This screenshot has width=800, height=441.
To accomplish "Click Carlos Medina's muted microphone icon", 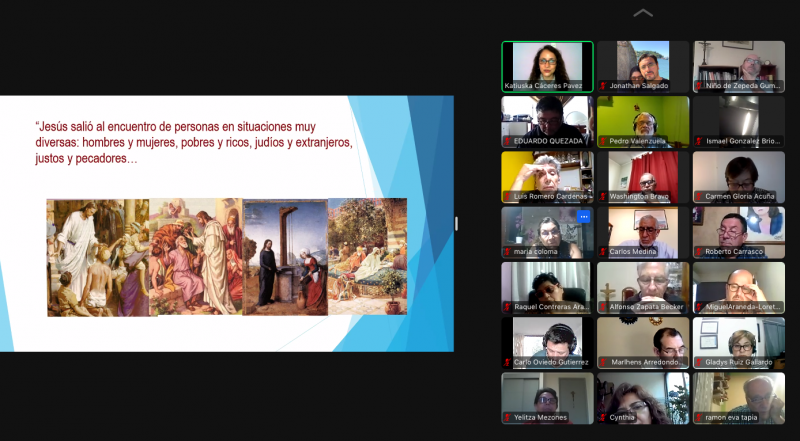I will (x=603, y=252).
